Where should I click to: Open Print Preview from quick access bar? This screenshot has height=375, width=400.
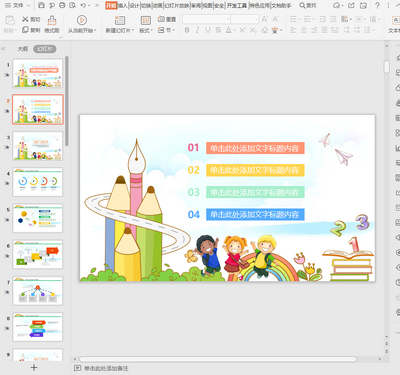click(x=72, y=5)
